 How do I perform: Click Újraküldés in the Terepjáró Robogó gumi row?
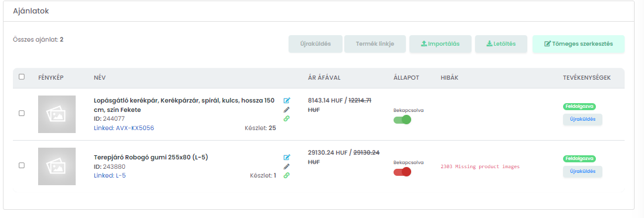point(582,172)
